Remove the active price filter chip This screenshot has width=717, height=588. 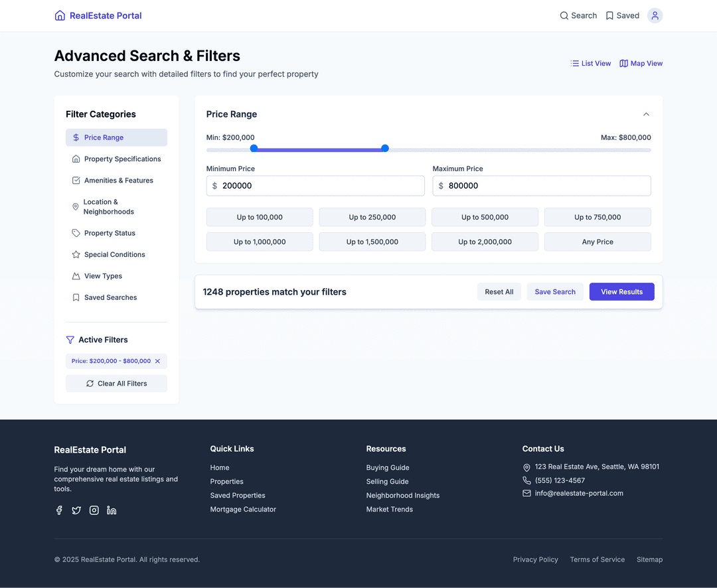coord(157,361)
